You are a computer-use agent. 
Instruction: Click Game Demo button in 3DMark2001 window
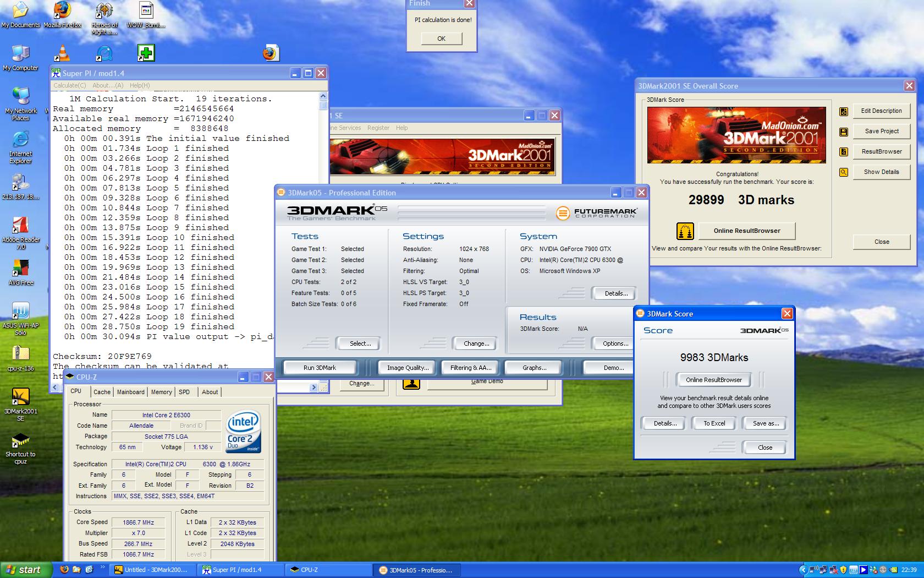point(487,383)
